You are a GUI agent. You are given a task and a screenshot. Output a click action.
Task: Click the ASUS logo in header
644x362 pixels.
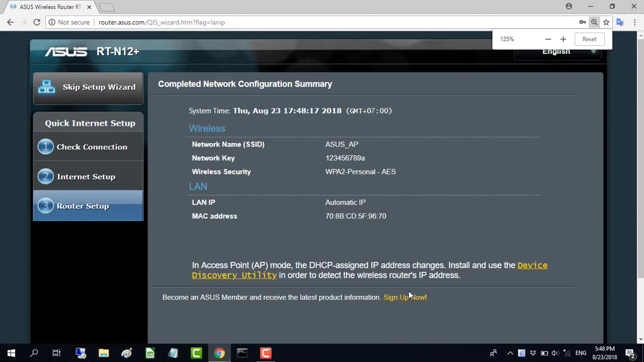pyautogui.click(x=66, y=52)
